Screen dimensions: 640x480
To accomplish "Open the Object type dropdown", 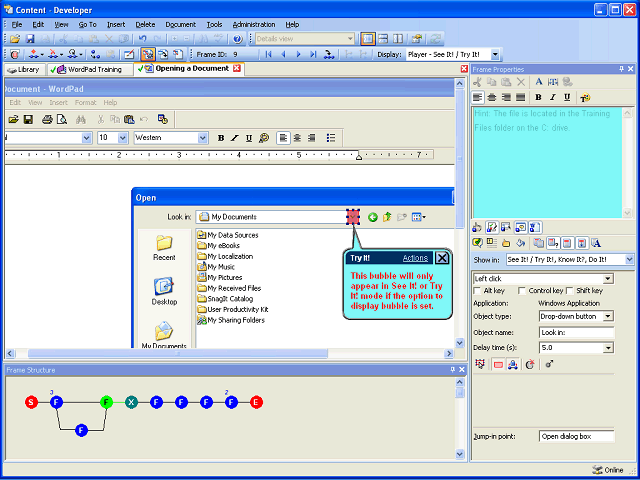I will click(x=608, y=316).
